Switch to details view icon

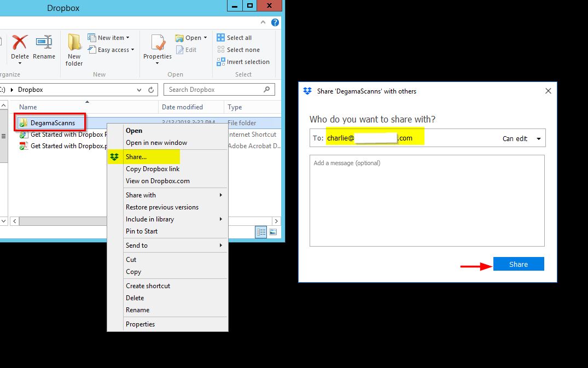pos(261,232)
